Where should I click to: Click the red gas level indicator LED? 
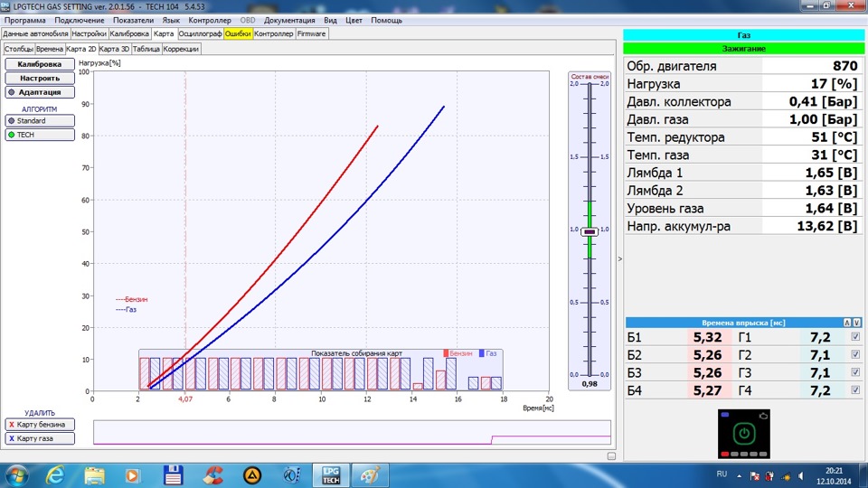coord(724,454)
